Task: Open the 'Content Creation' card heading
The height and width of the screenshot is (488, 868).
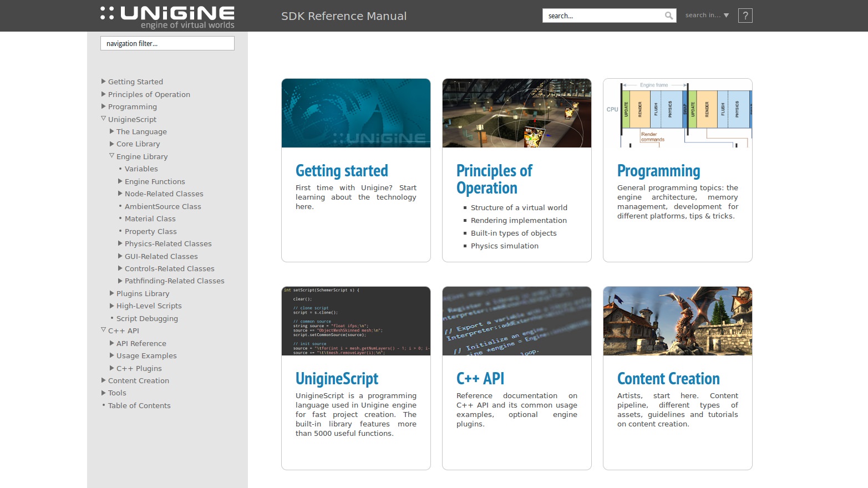Action: tap(668, 379)
